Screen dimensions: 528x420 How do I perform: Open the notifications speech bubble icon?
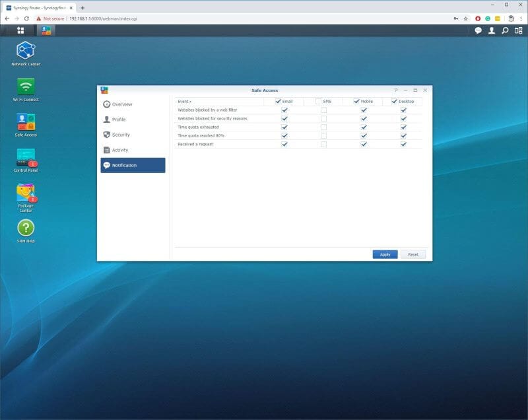point(477,31)
